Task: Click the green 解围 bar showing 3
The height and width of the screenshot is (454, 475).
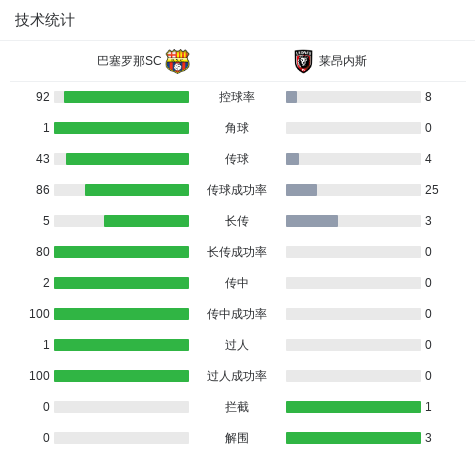Action: pyautogui.click(x=353, y=438)
